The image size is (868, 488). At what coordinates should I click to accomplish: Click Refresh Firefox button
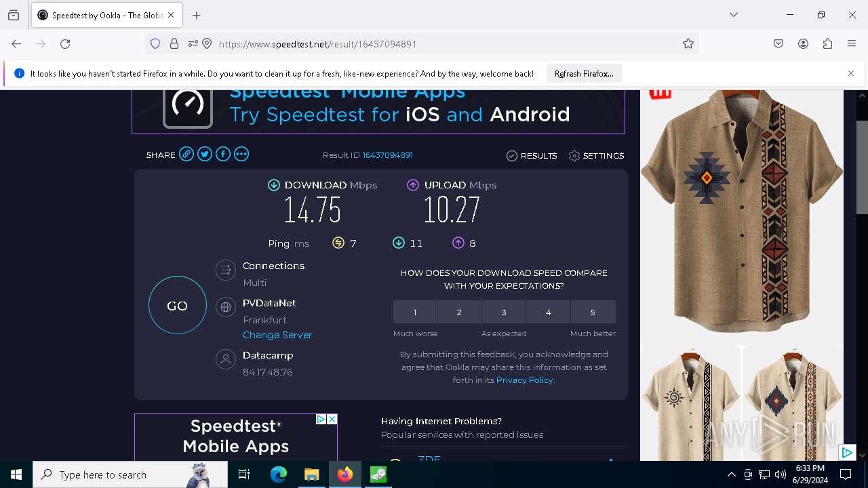tap(584, 74)
